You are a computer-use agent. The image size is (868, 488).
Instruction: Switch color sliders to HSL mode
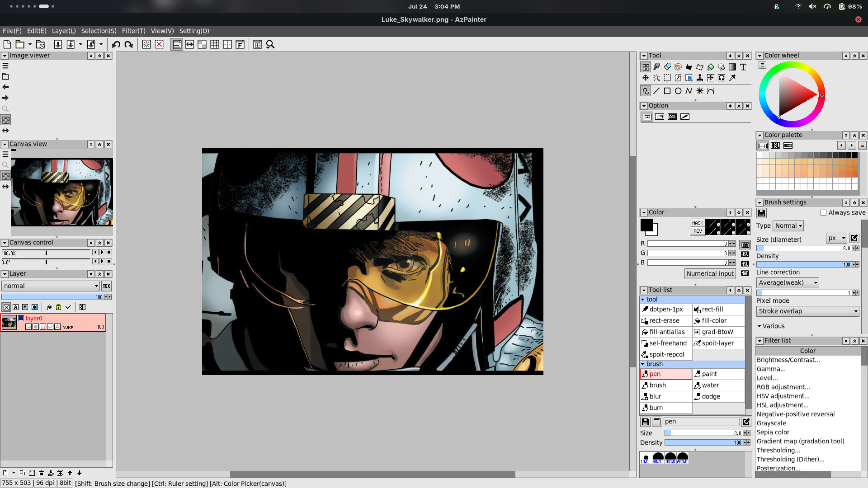745,264
